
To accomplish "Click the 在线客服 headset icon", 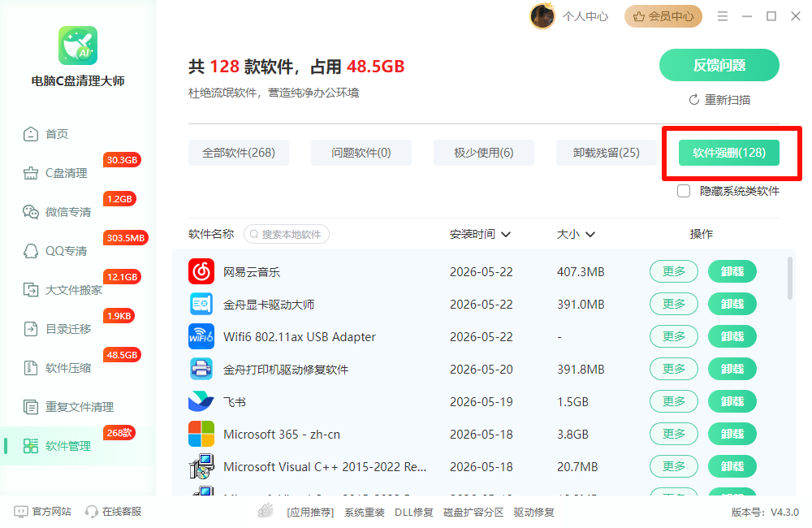I will point(92,512).
